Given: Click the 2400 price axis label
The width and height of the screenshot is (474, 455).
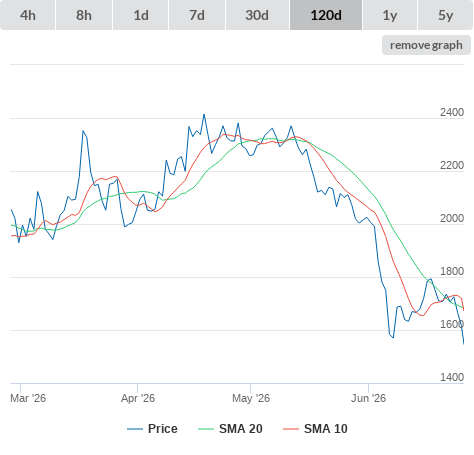Looking at the screenshot, I should (x=452, y=112).
